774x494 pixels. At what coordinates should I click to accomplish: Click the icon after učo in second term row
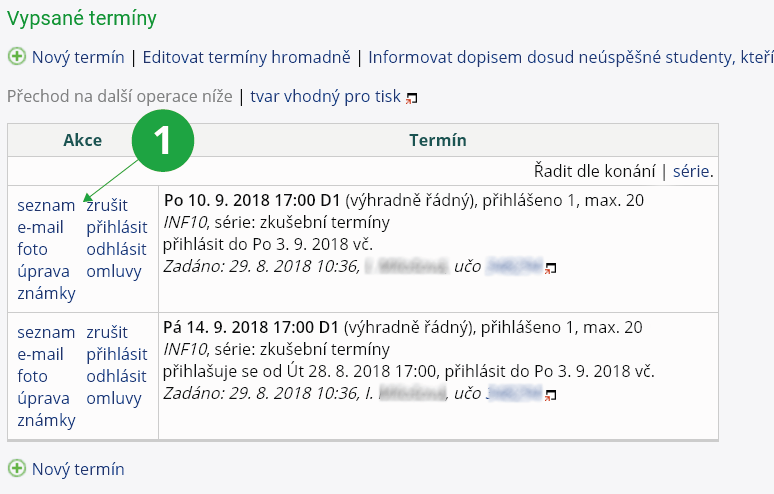(x=551, y=395)
